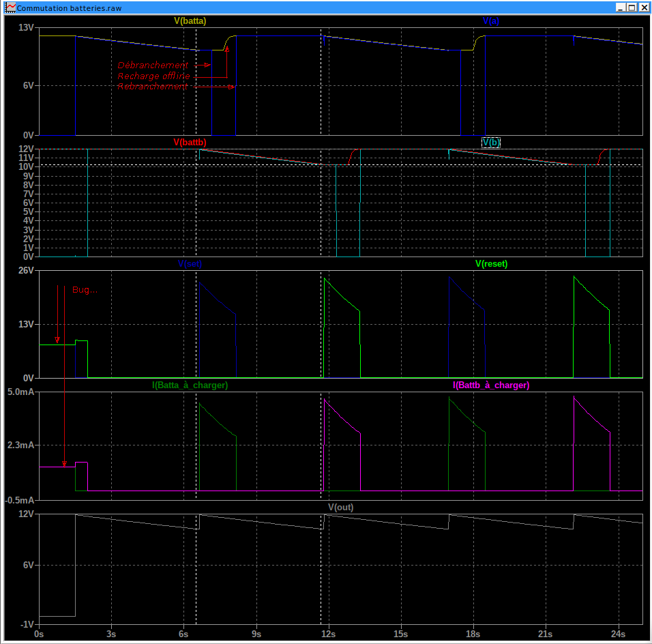Click the V(out) trace label
Image resolution: width=652 pixels, height=644 pixels.
point(340,507)
